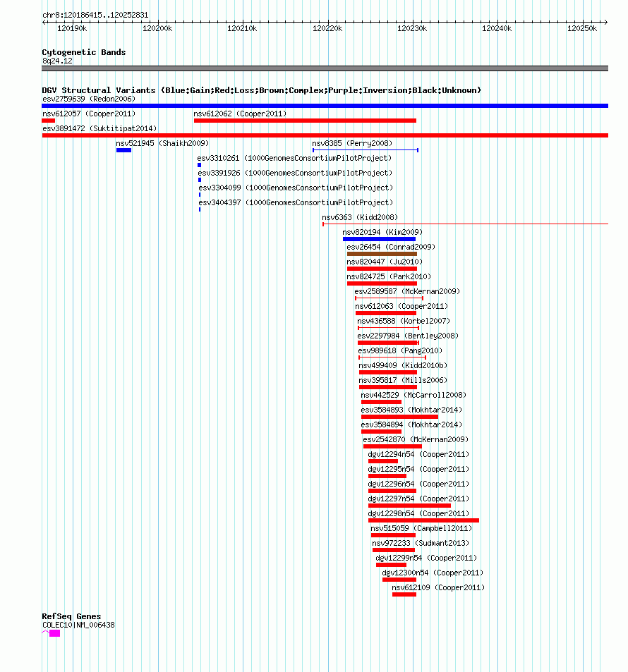Click the 120200k ruler mark
628x672 pixels.
[157, 28]
